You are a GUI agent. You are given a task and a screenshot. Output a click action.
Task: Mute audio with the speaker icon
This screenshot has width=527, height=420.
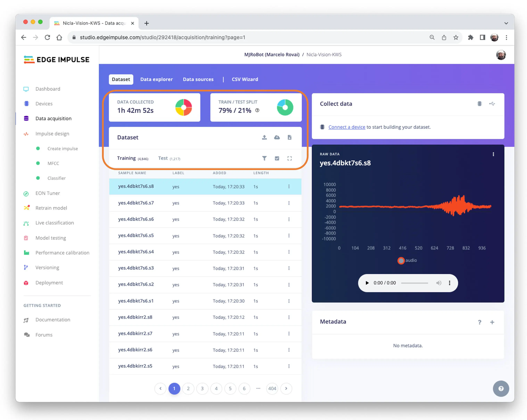click(439, 283)
